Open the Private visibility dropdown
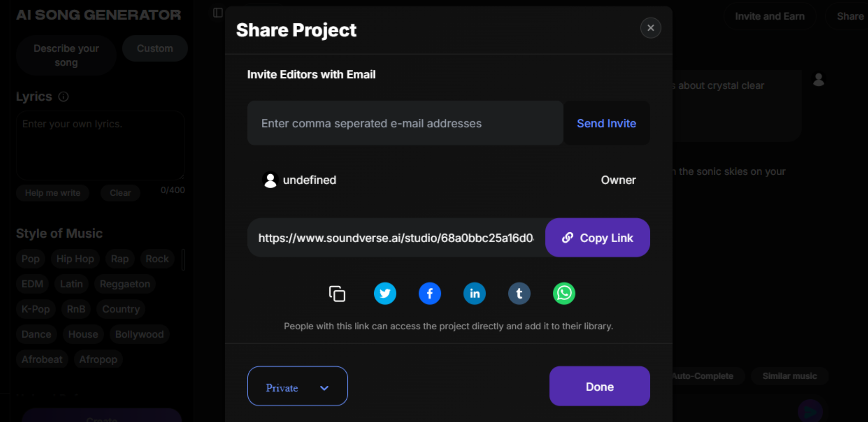This screenshot has width=868, height=422. point(298,386)
